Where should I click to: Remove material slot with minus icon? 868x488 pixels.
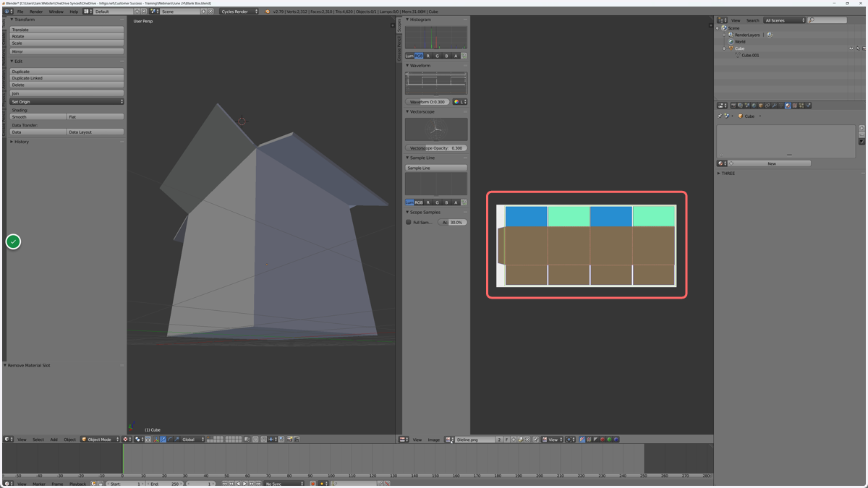pos(861,134)
